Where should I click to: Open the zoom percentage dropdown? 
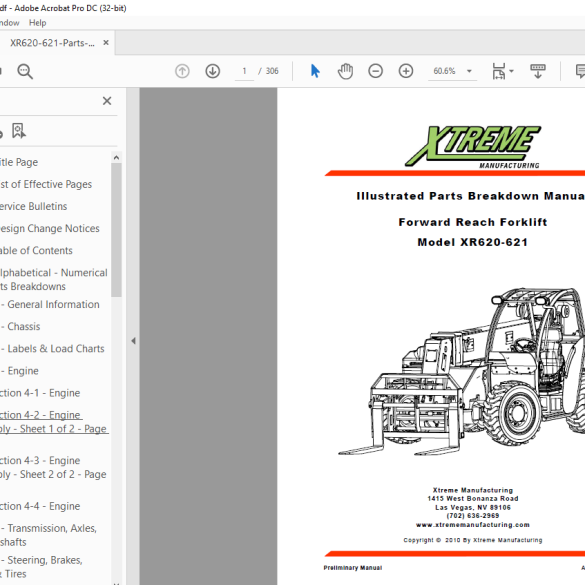pyautogui.click(x=469, y=71)
